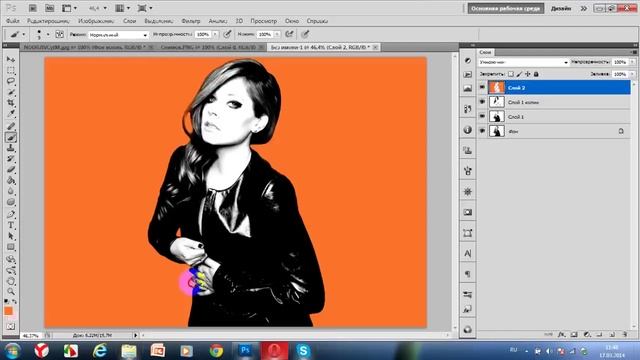Hide the Слой 2 layer

click(482, 87)
